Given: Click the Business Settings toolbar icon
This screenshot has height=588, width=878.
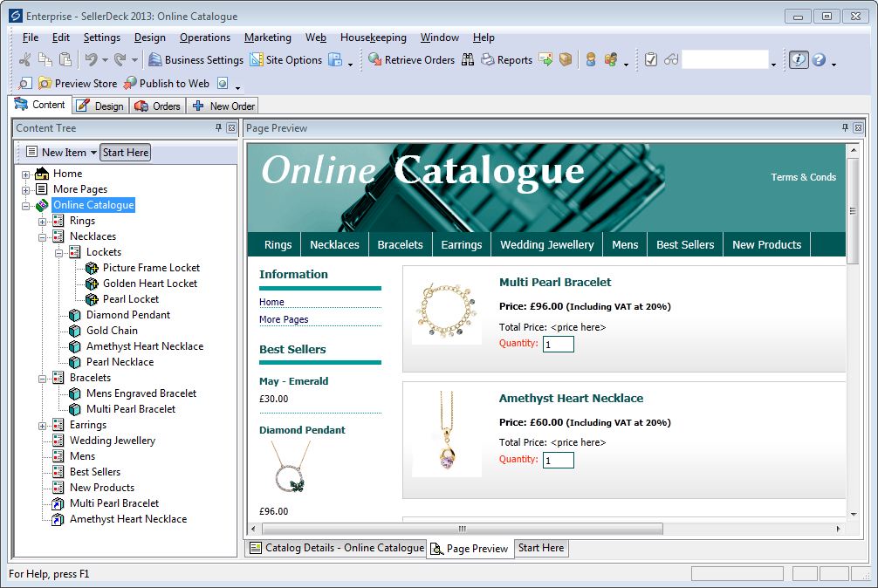Looking at the screenshot, I should pos(155,60).
